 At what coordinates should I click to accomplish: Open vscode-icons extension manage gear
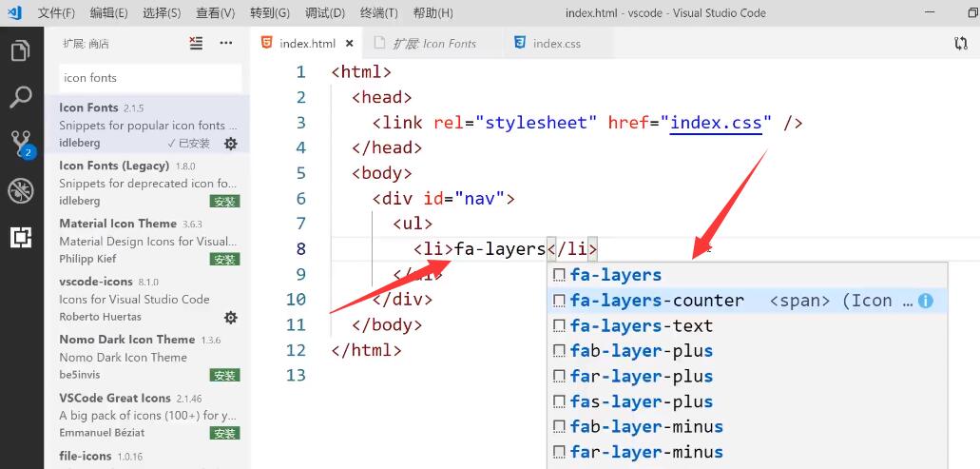231,317
